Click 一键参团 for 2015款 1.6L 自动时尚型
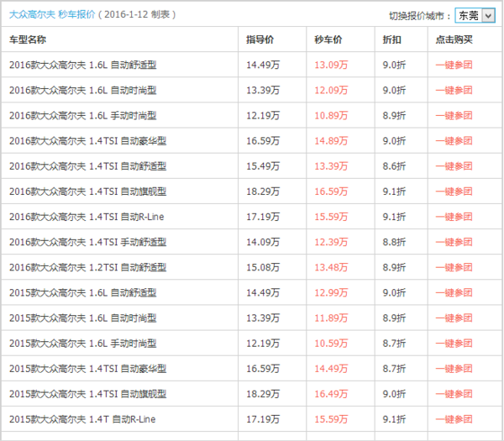 point(454,318)
